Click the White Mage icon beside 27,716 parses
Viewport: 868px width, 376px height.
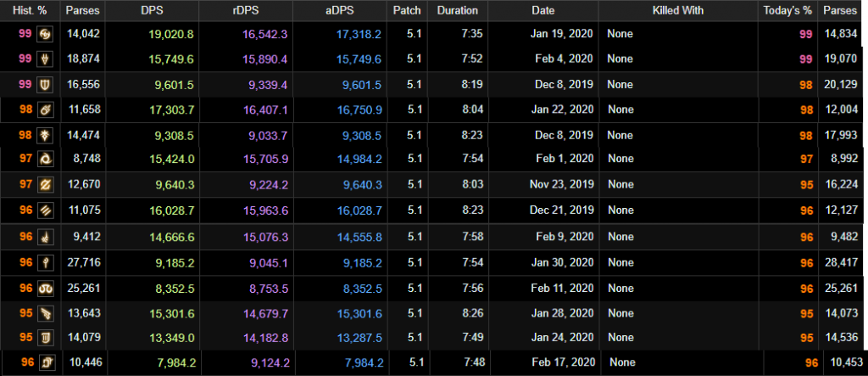(44, 263)
